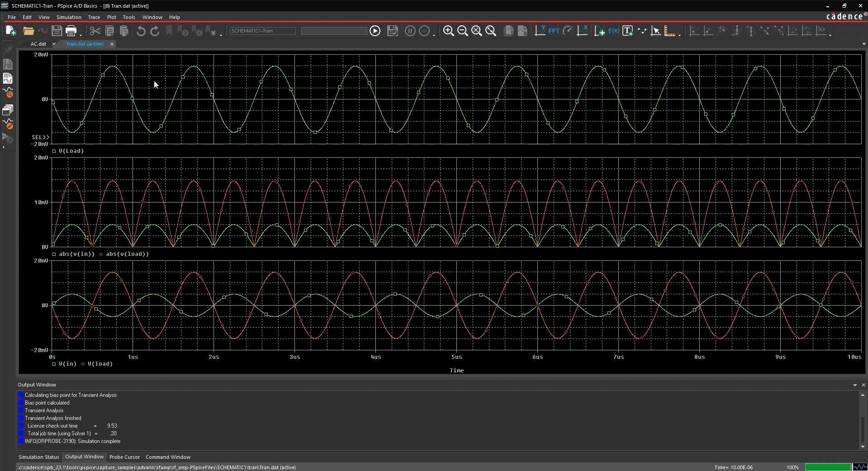Open the f(x) Evaluate Measurement tool
The height and width of the screenshot is (471, 868).
[613, 31]
